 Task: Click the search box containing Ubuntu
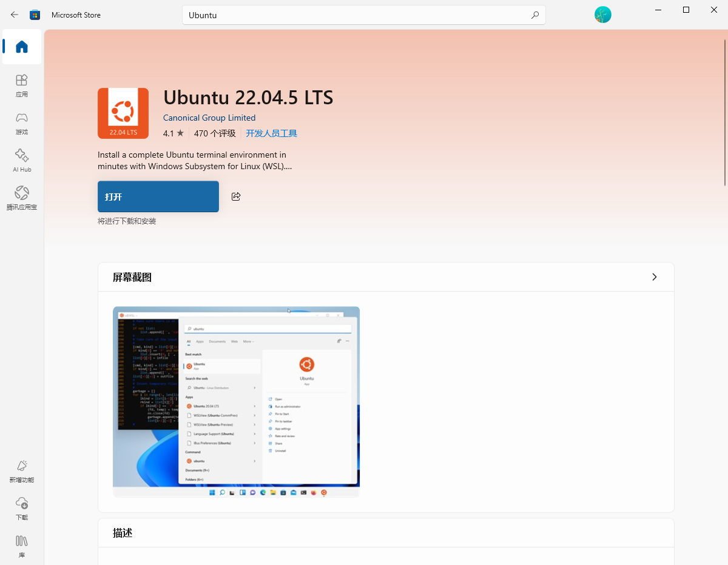[364, 15]
